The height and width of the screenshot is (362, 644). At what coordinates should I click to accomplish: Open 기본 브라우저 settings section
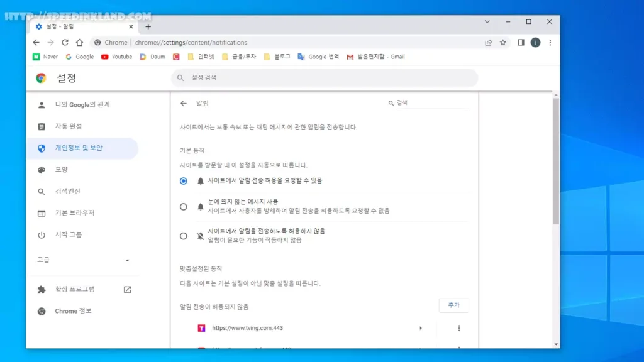(82, 213)
